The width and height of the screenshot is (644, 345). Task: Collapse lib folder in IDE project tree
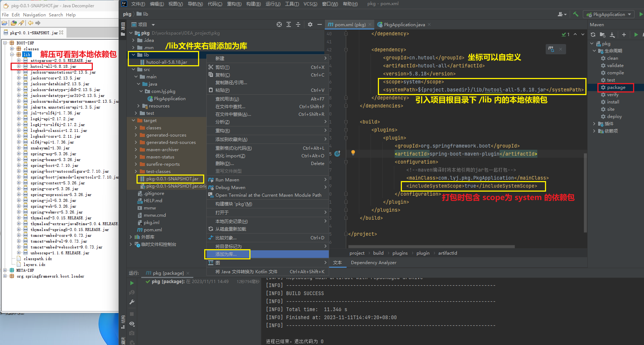click(x=134, y=55)
